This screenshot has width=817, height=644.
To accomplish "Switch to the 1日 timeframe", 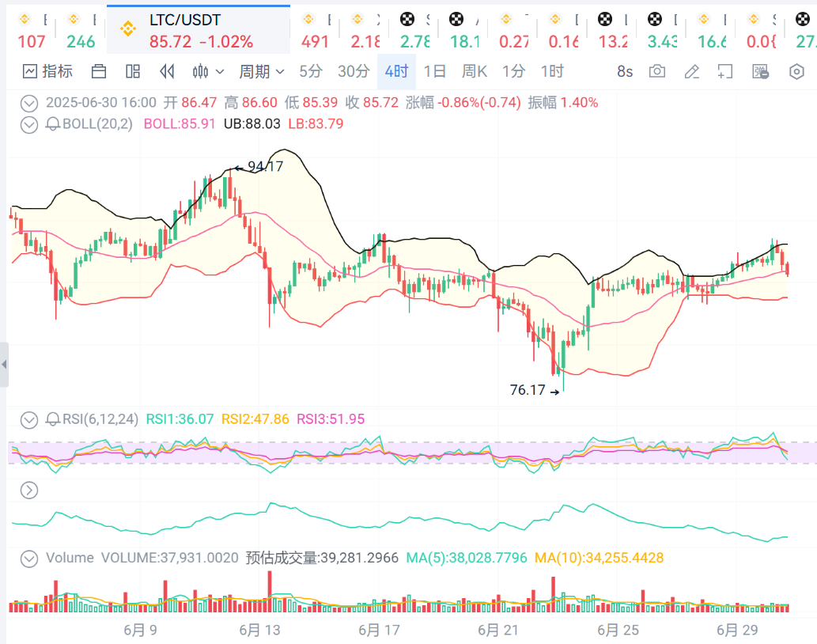I will [x=434, y=71].
